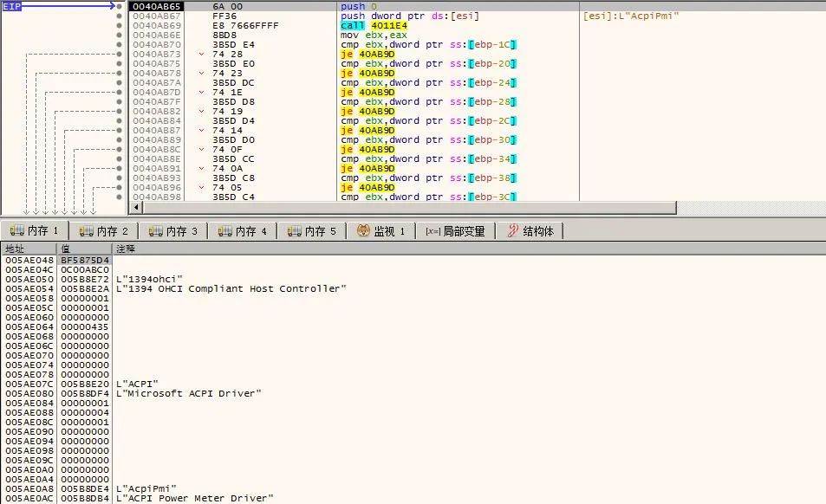Click the [x=] icon on 局部变量 tab

coord(433,231)
